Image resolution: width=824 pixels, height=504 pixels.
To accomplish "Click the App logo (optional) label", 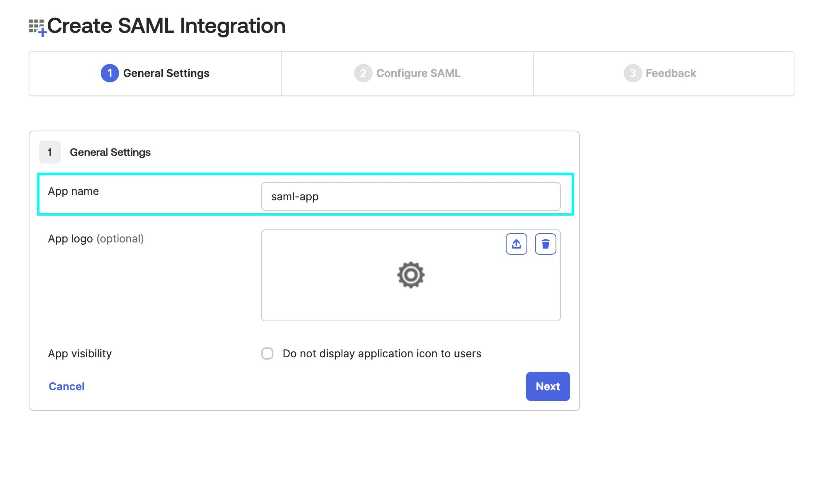I will pyautogui.click(x=96, y=239).
